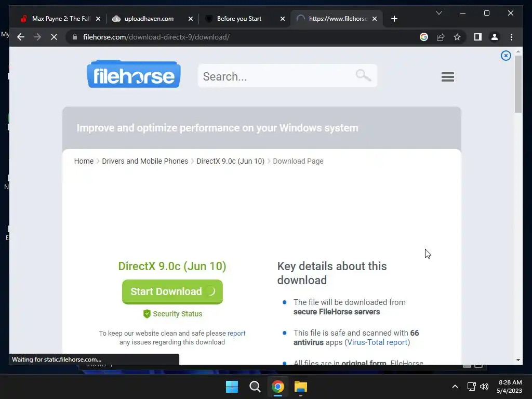This screenshot has height=399, width=532.
Task: Go to Home breadcrumb
Action: click(x=84, y=161)
